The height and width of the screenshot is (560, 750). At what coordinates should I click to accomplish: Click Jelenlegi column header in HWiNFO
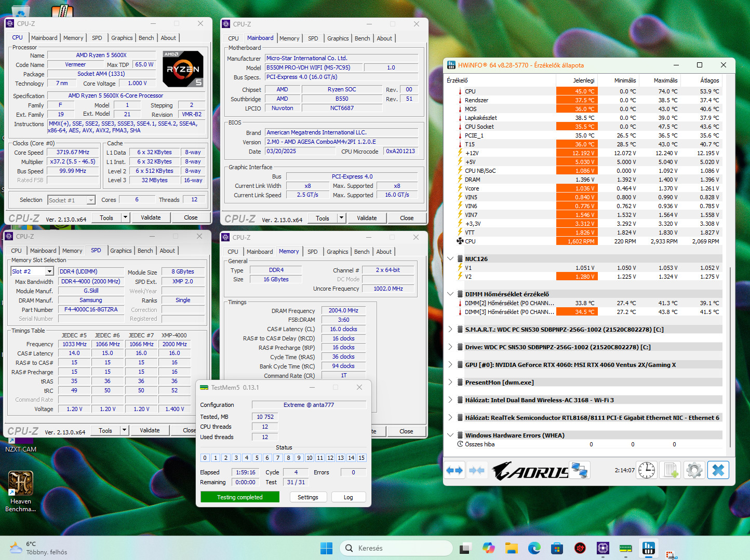pos(577,80)
